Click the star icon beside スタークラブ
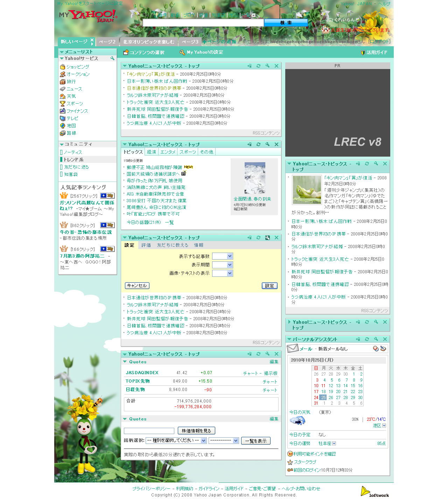Screen dimensions: 448x501 [290, 462]
